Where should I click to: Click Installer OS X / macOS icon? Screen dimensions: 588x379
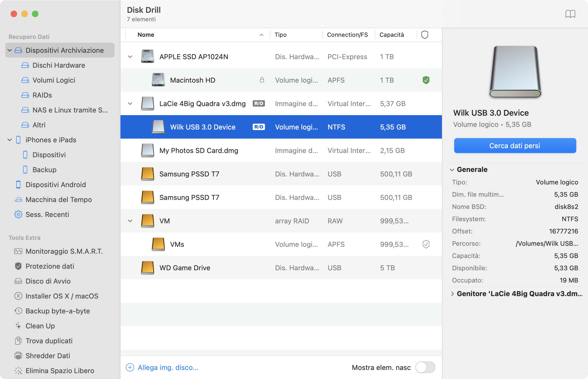click(18, 296)
